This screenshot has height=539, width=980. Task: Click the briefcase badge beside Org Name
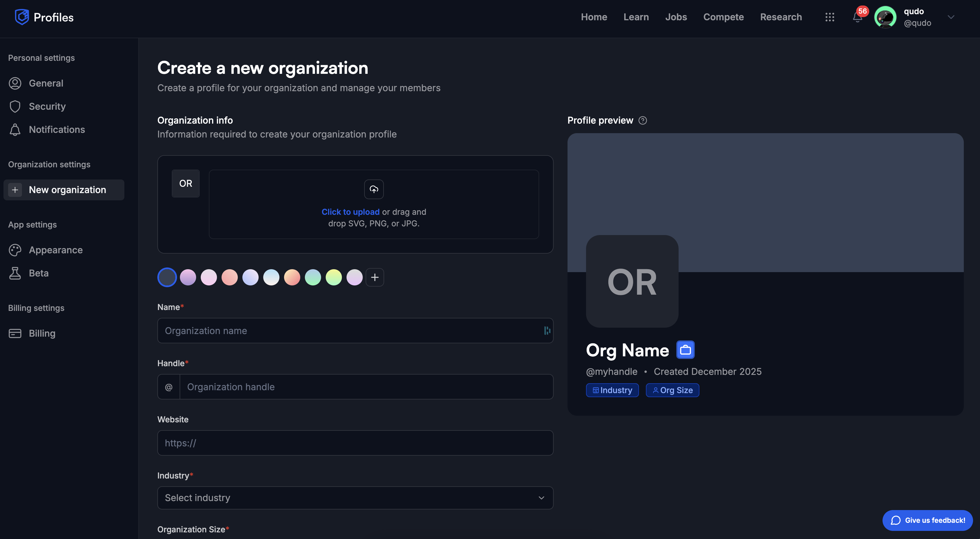pos(685,350)
